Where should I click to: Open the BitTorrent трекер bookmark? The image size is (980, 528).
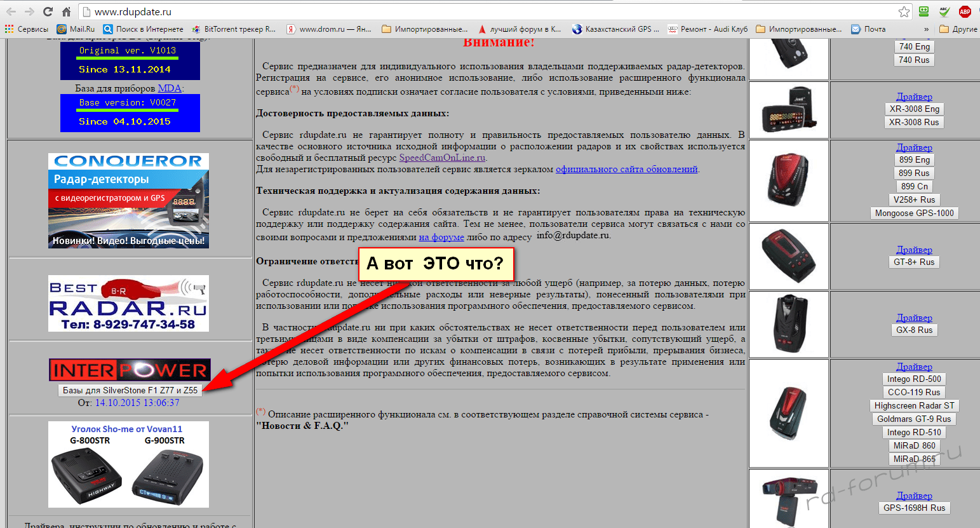(233, 29)
